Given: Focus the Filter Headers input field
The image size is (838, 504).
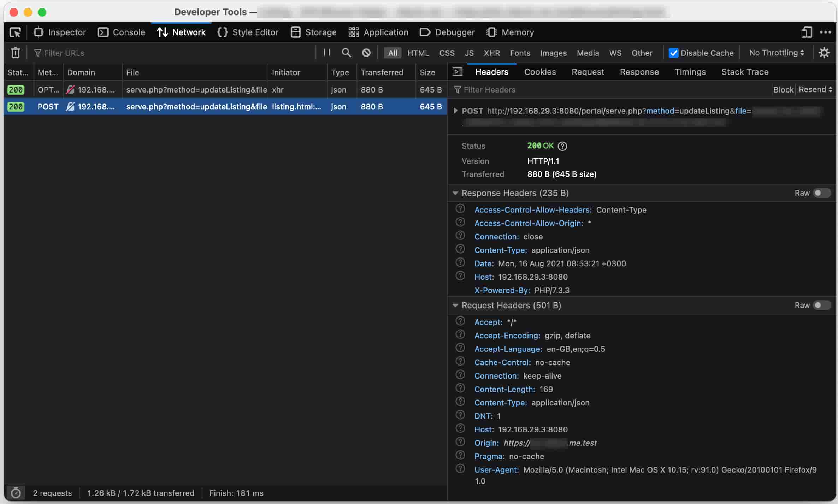Looking at the screenshot, I should [x=611, y=90].
